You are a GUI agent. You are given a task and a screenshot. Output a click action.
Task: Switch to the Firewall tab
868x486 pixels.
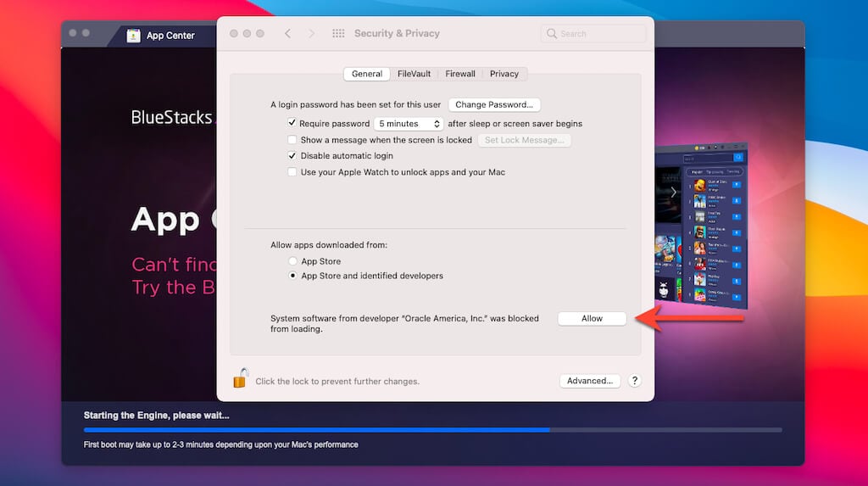pyautogui.click(x=460, y=74)
